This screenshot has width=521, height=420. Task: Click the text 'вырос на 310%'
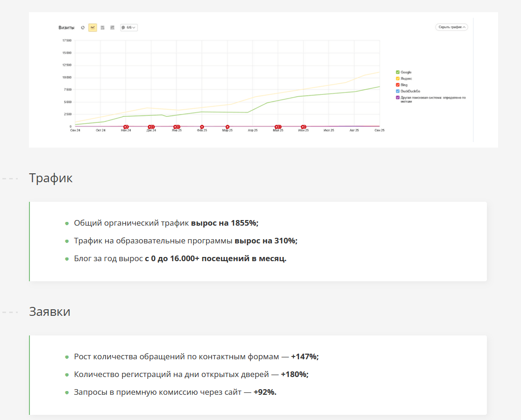[266, 241]
